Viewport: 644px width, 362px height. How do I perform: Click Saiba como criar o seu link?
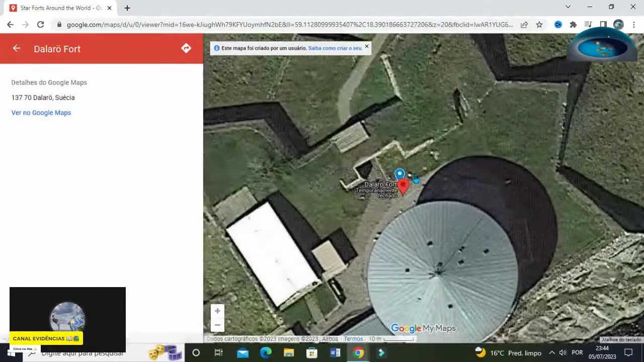tap(335, 48)
